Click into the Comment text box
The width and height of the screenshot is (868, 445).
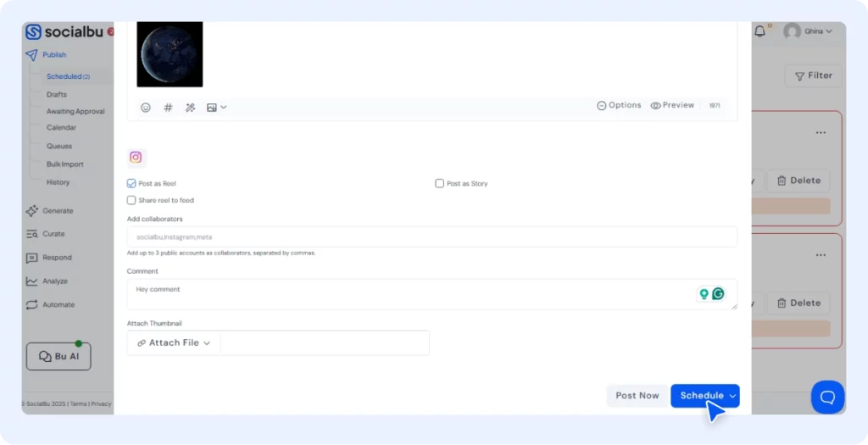click(x=431, y=294)
